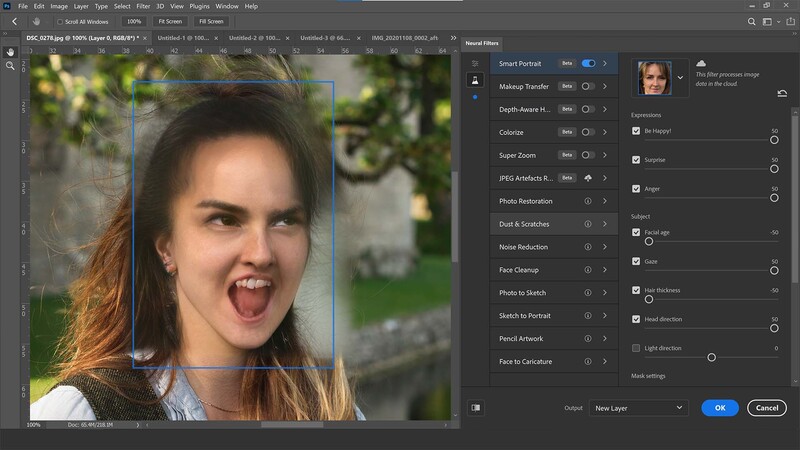The image size is (800, 450).
Task: Select the detected face thumbnail
Action: point(655,78)
